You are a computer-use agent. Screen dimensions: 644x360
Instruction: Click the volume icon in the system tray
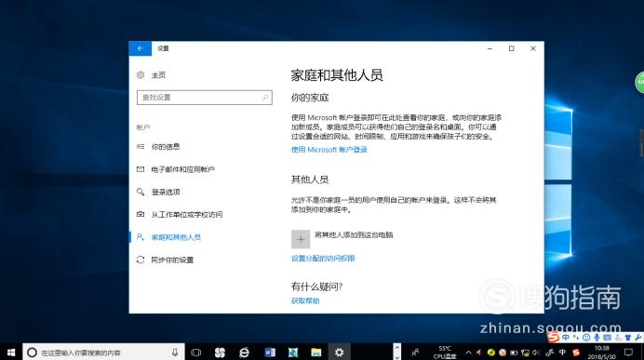(x=536, y=353)
